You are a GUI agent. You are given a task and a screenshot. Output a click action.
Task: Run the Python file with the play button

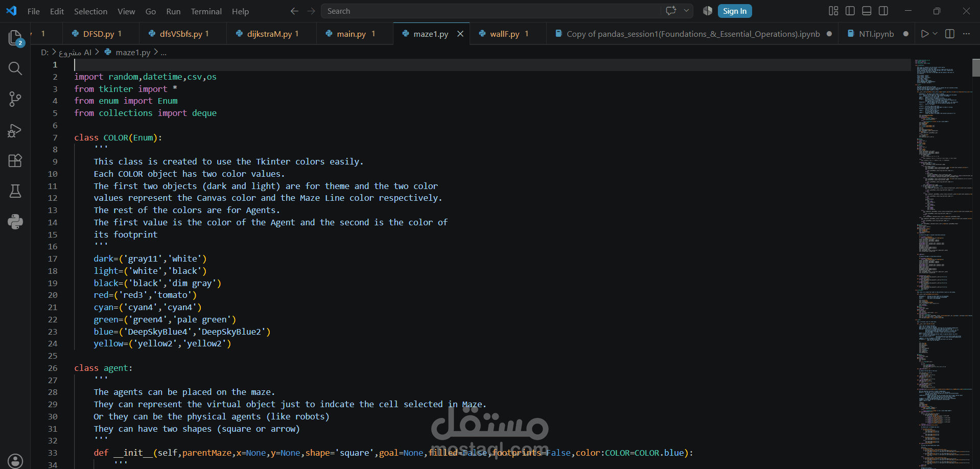(x=924, y=34)
